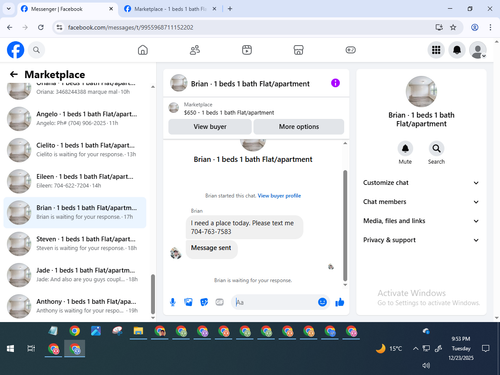Open Facebook home via the logo
This screenshot has width=500, height=375.
(15, 50)
